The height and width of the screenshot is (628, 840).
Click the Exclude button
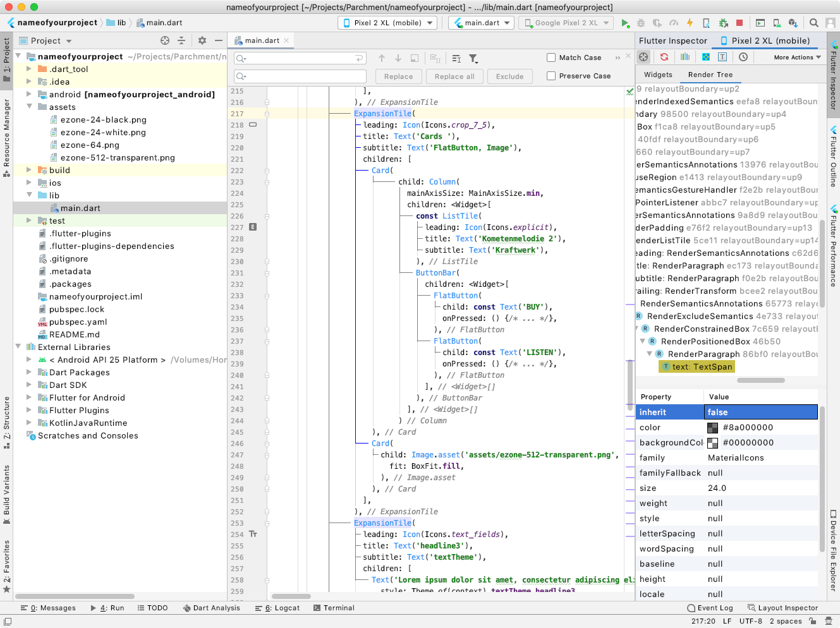(x=509, y=76)
